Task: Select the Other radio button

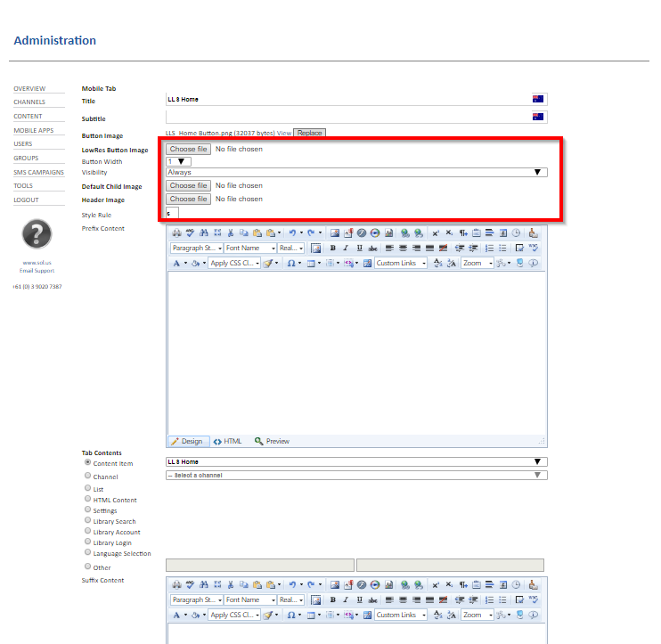Action: [87, 567]
